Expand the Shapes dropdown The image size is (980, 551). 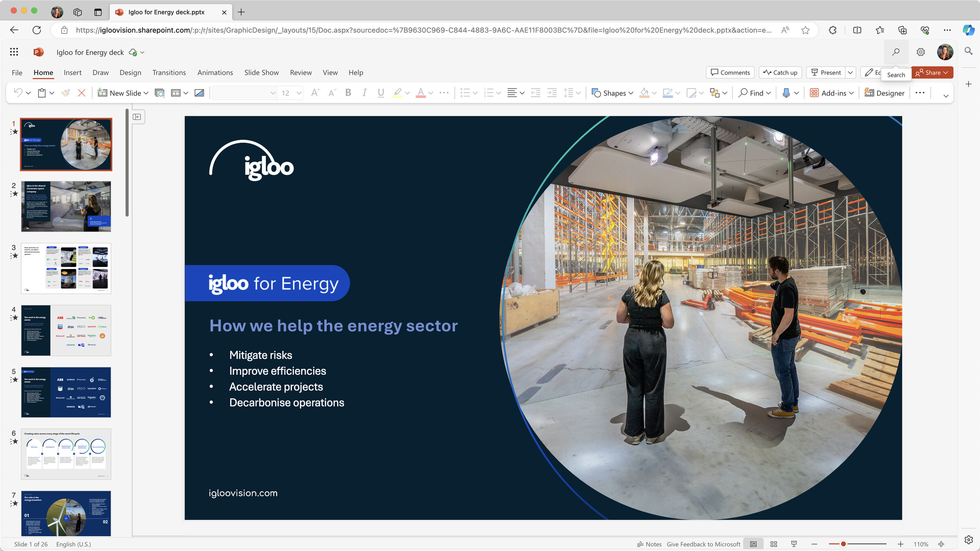pyautogui.click(x=631, y=93)
